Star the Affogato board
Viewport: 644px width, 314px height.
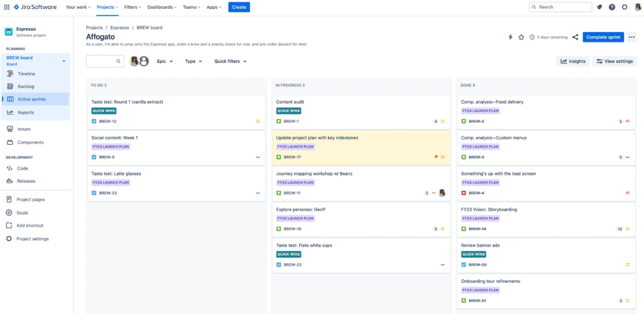521,37
